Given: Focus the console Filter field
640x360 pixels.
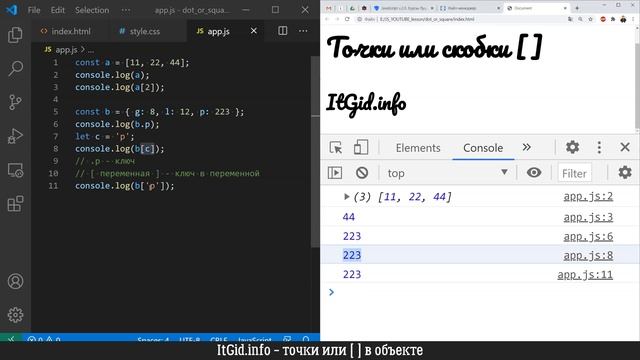Looking at the screenshot, I should 574,173.
